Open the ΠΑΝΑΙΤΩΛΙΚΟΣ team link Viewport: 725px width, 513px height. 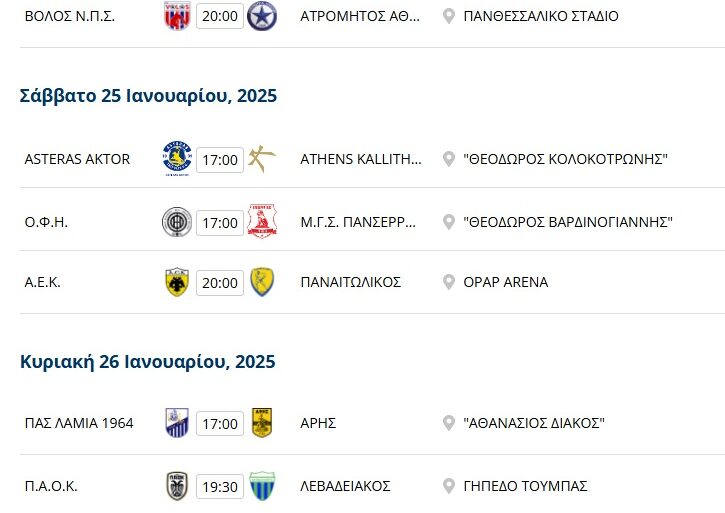(x=350, y=282)
